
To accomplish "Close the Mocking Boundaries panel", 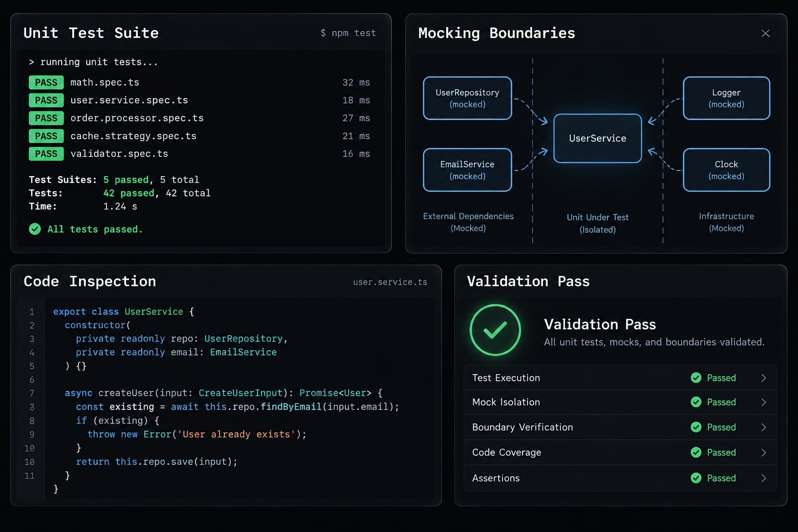I will click(765, 33).
